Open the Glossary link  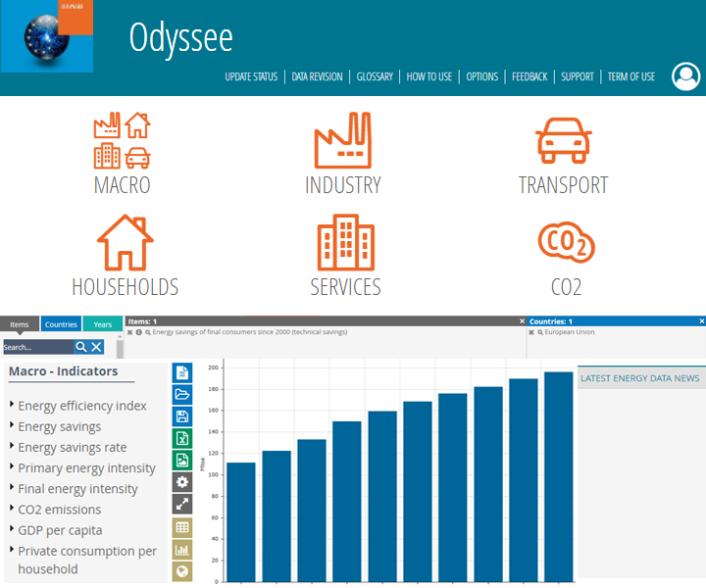(x=375, y=76)
